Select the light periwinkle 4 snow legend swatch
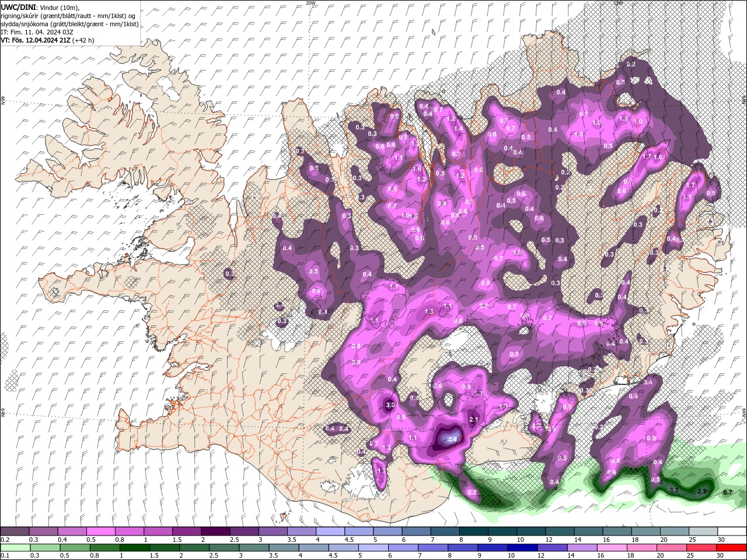This screenshot has height=560, width=747. (x=330, y=531)
